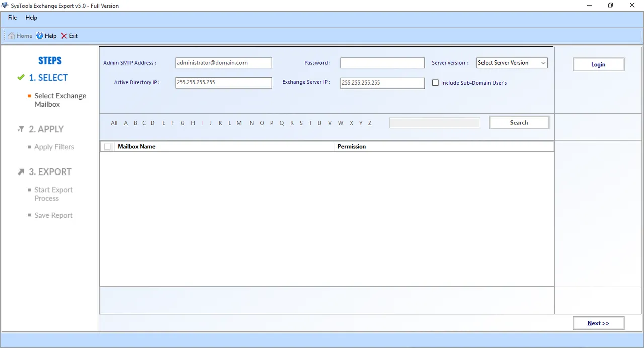644x348 pixels.
Task: Filter mailboxes by letter S
Action: tap(301, 123)
